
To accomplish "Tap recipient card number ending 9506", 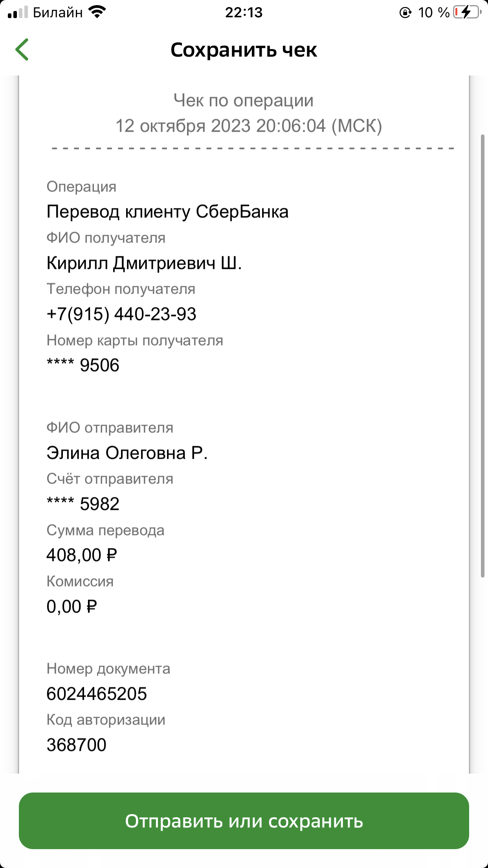I will 83,365.
